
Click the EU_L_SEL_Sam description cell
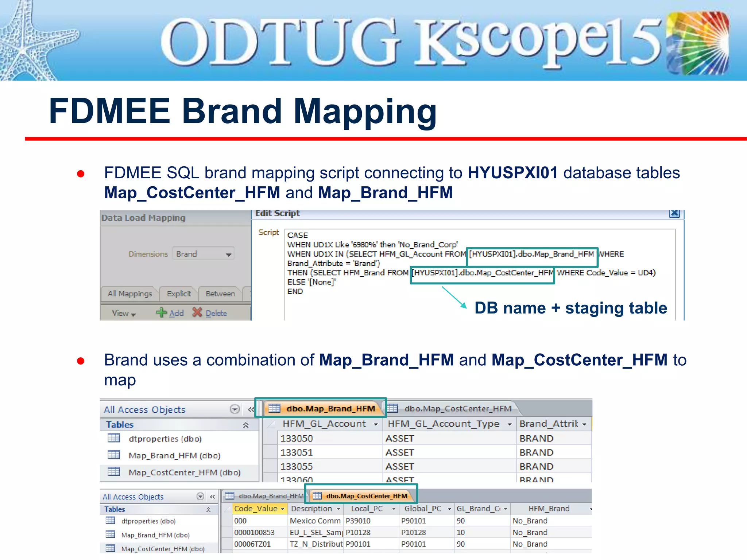pyautogui.click(x=316, y=532)
